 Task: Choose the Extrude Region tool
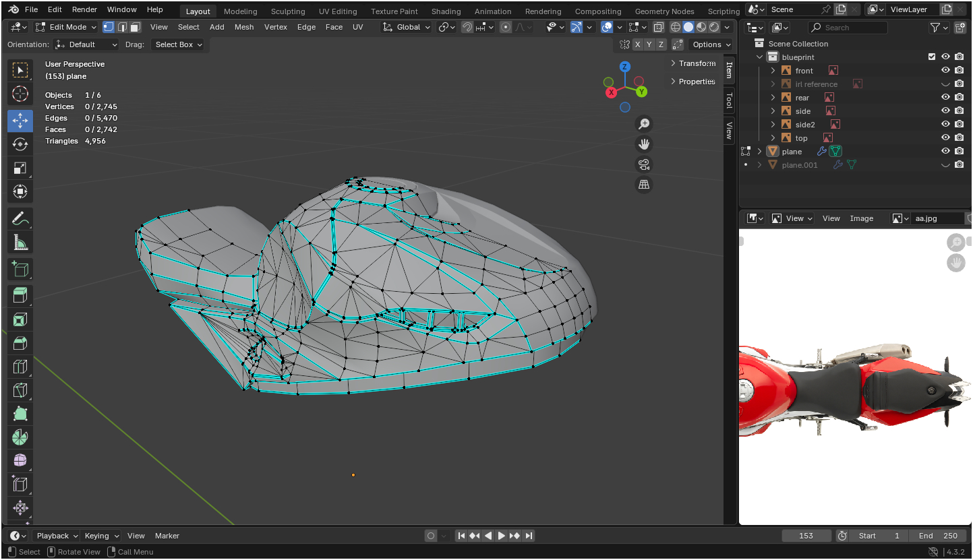pos(20,296)
